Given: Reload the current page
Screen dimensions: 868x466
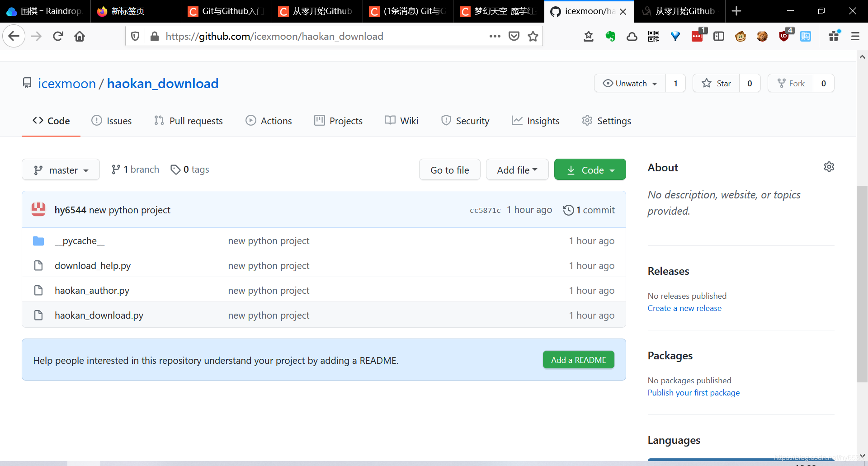Looking at the screenshot, I should (x=58, y=36).
